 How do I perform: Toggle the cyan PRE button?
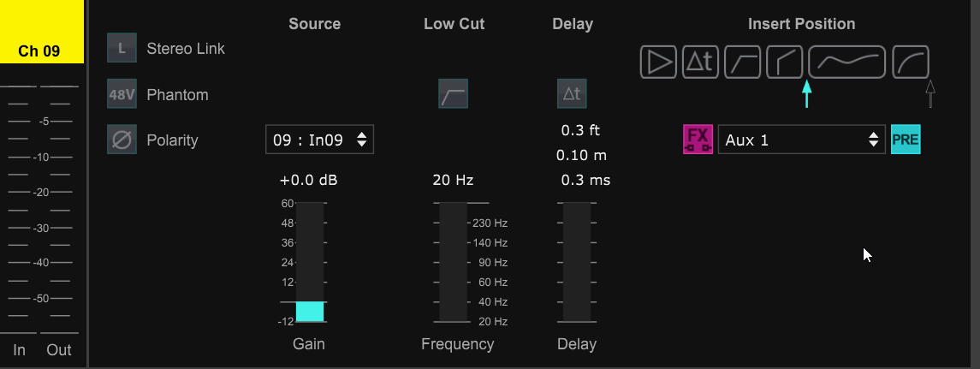906,140
